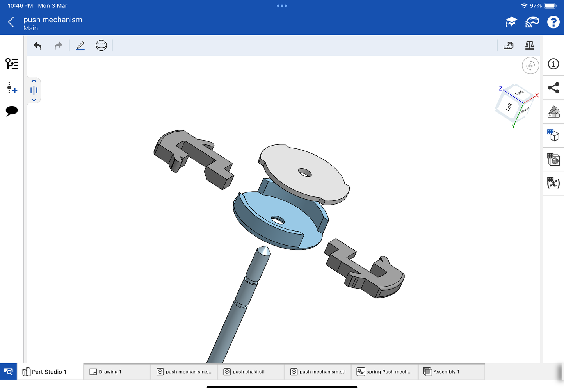Expand rollback bar up chevron

34,81
